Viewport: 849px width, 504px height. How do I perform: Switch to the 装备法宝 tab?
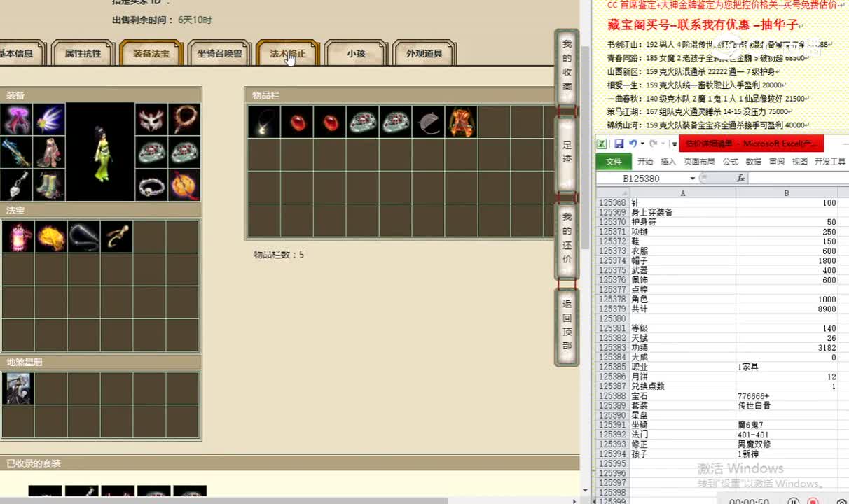(x=151, y=53)
